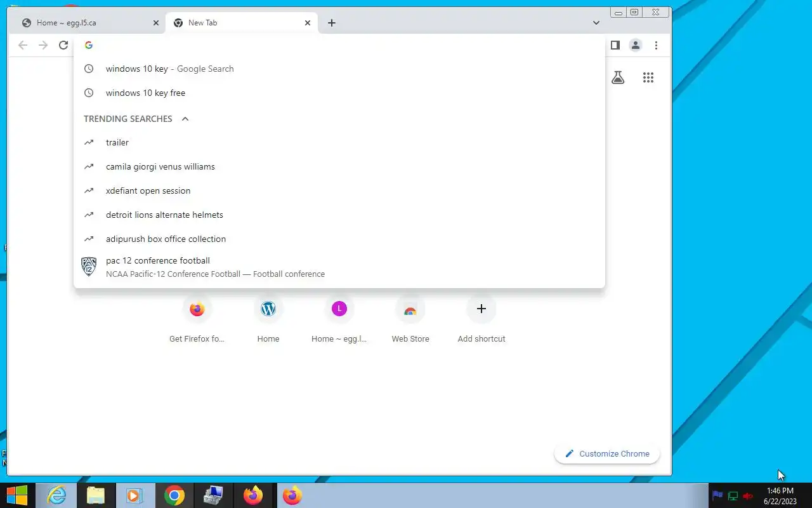Reload the page with refresh icon
The height and width of the screenshot is (508, 812).
[x=63, y=45]
